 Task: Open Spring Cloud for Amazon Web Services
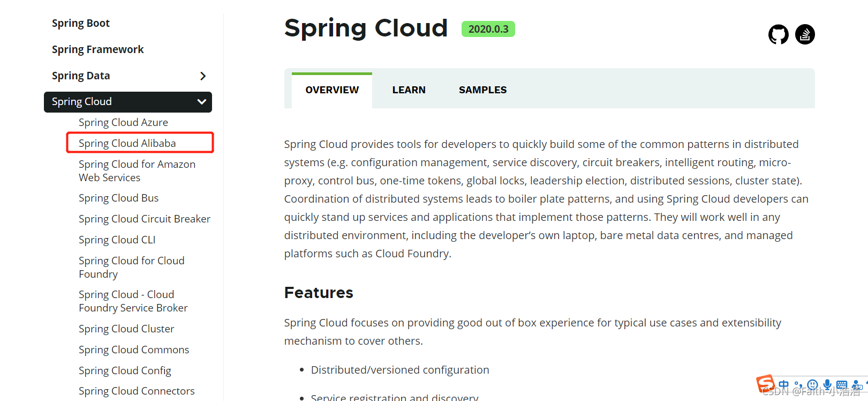[x=137, y=170]
